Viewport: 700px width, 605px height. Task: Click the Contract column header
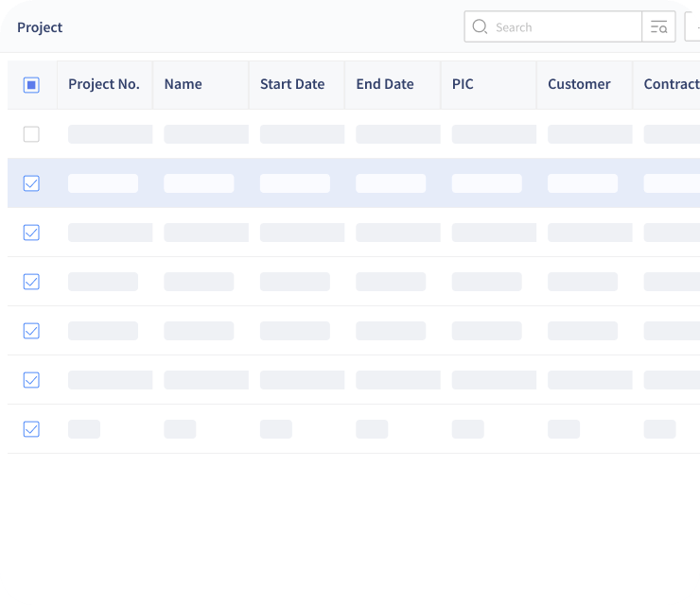coord(672,84)
